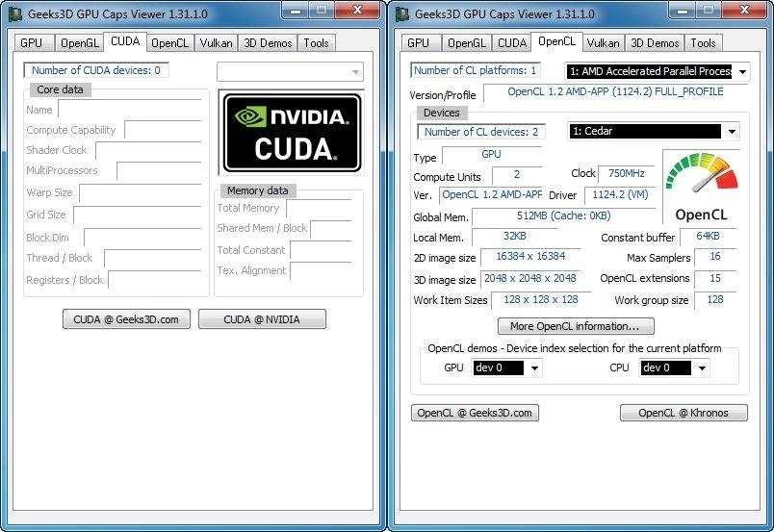The image size is (774, 532).
Task: Select the CUDA tab in left window
Action: click(x=125, y=41)
